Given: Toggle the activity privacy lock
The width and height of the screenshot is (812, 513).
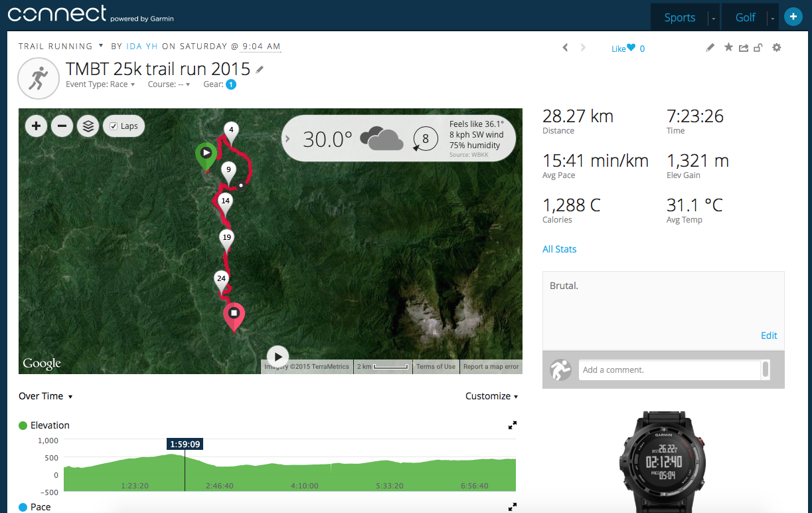Looking at the screenshot, I should click(x=758, y=48).
